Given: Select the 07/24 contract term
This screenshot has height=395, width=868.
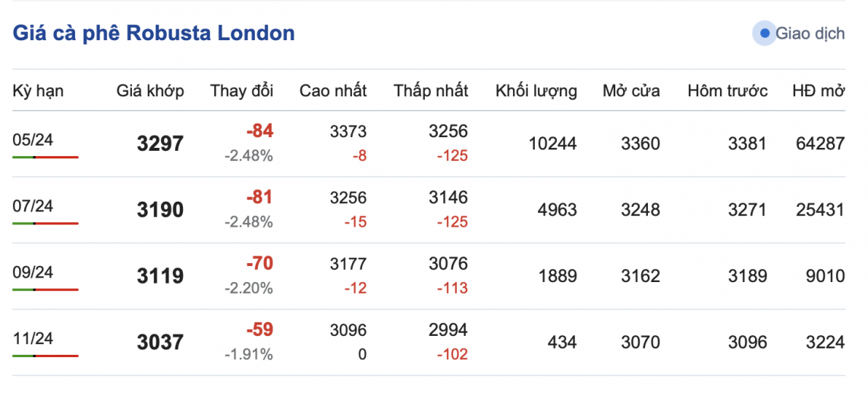Looking at the screenshot, I should pos(33,205).
